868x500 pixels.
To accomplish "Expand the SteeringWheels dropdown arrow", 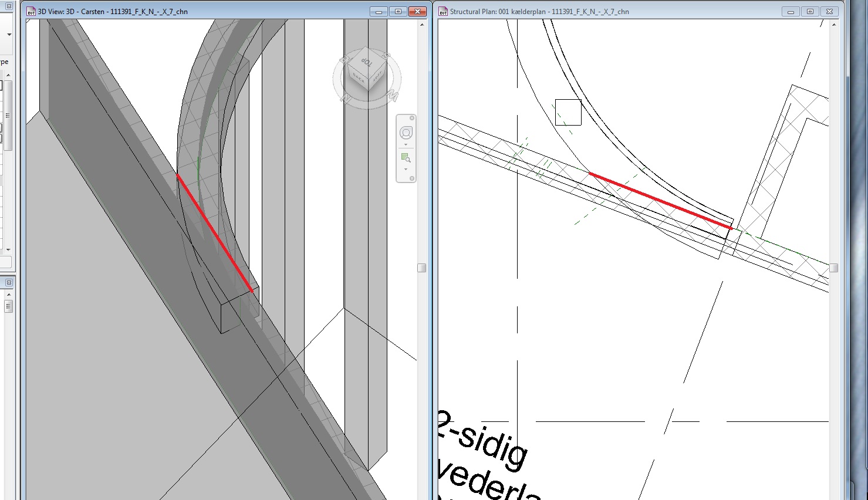I will tap(406, 144).
